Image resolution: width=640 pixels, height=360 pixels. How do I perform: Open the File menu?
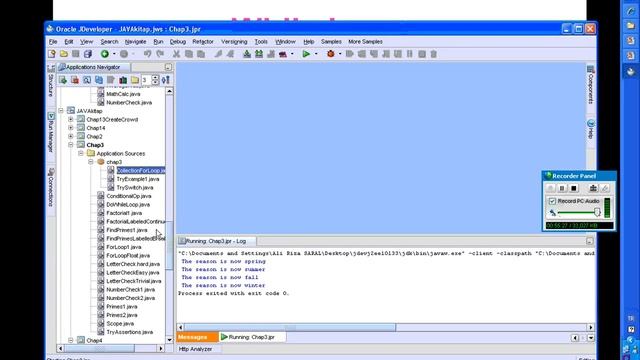pos(53,42)
